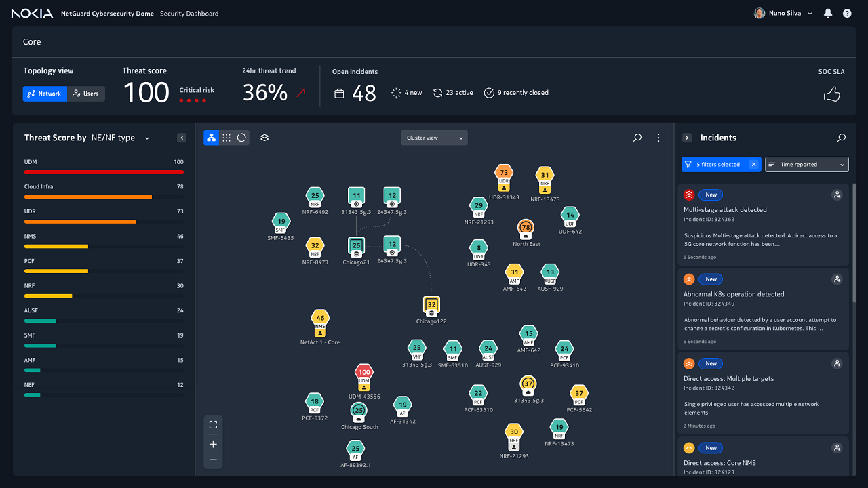
Task: Assign user on Direct access: Multiple targets incident
Action: coord(837,363)
